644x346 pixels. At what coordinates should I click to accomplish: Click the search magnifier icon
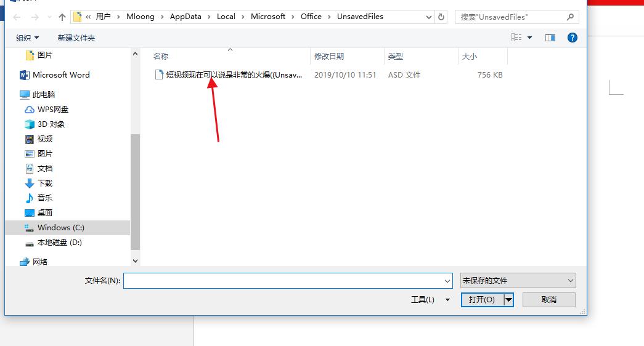click(570, 17)
